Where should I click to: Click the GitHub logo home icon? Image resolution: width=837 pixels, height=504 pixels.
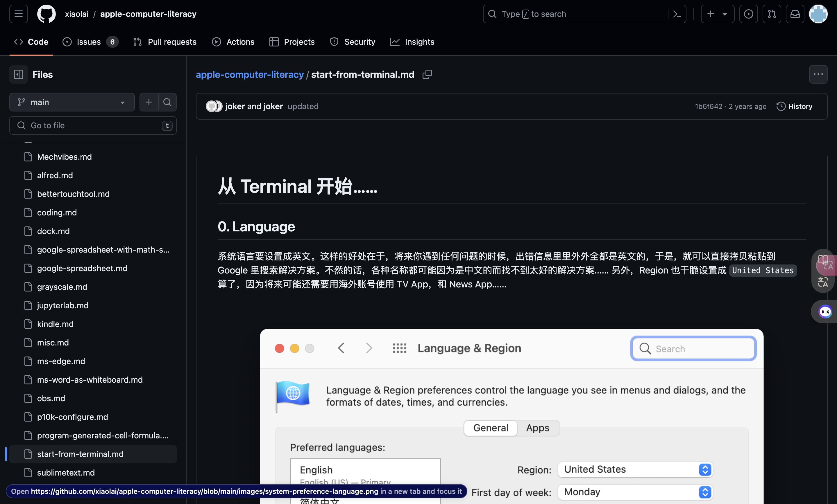point(46,14)
